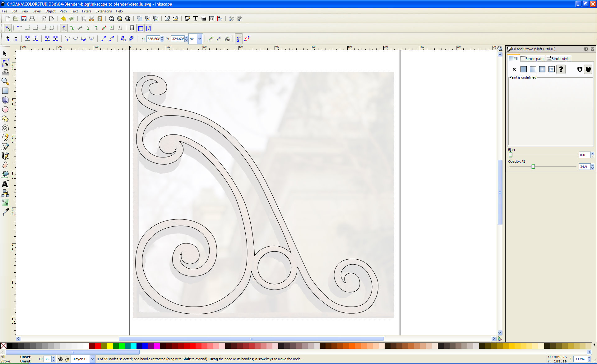Click the Redo arrow icon
597x364 pixels.
[x=72, y=19]
